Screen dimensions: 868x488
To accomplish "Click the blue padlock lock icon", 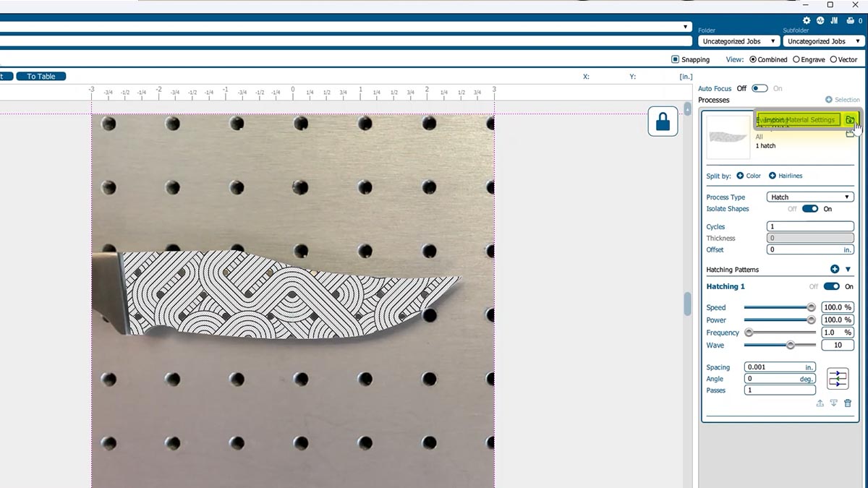I will 663,121.
